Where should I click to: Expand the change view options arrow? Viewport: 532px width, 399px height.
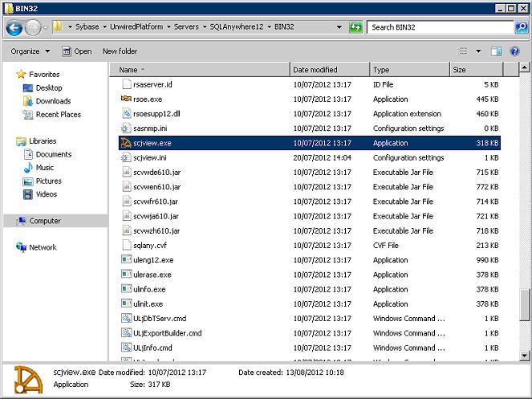tap(478, 51)
